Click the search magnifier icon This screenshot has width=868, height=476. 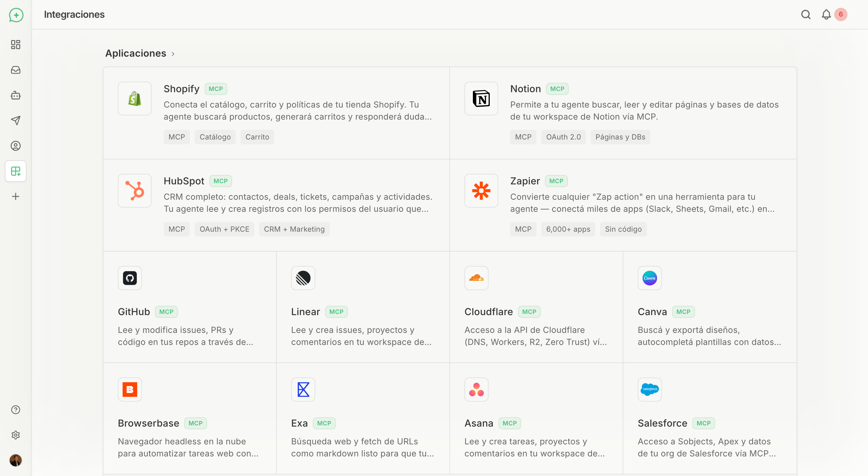(x=805, y=14)
